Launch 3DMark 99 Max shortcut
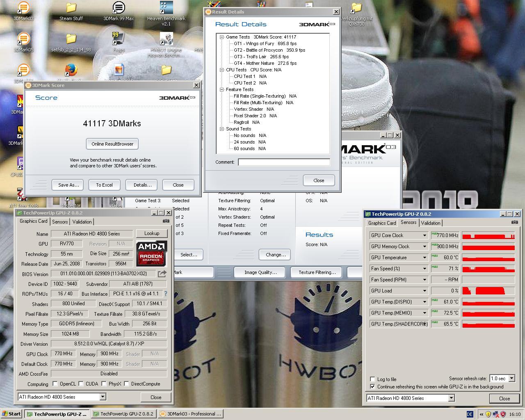The image size is (525, 420). [119, 11]
